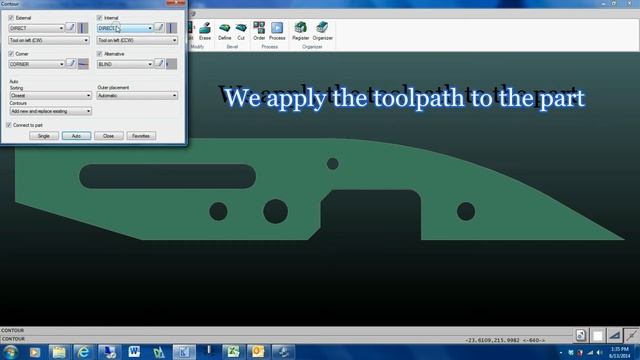640x360 pixels.
Task: Edit the Internal lead-in with pencil icon
Action: point(159,27)
